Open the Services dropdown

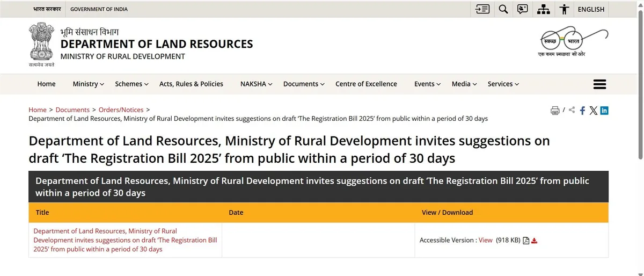click(x=503, y=84)
